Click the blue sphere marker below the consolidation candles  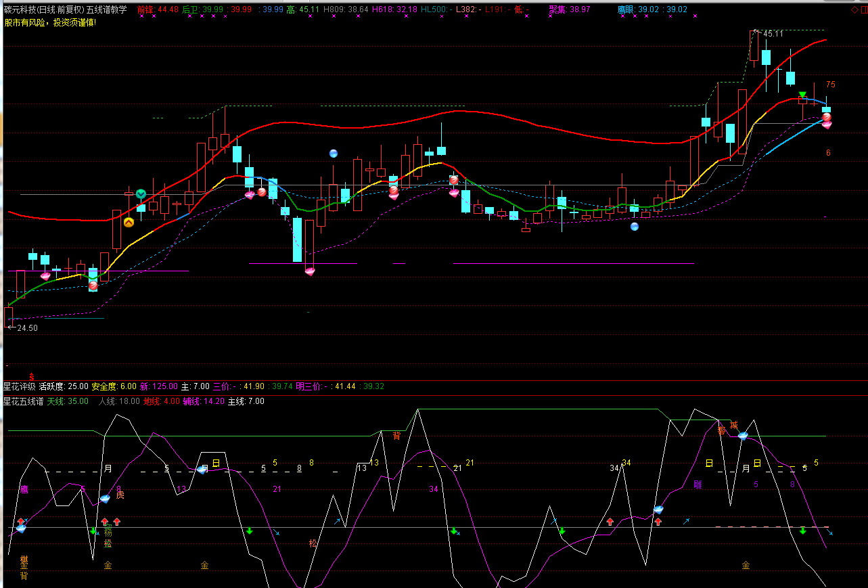click(635, 227)
